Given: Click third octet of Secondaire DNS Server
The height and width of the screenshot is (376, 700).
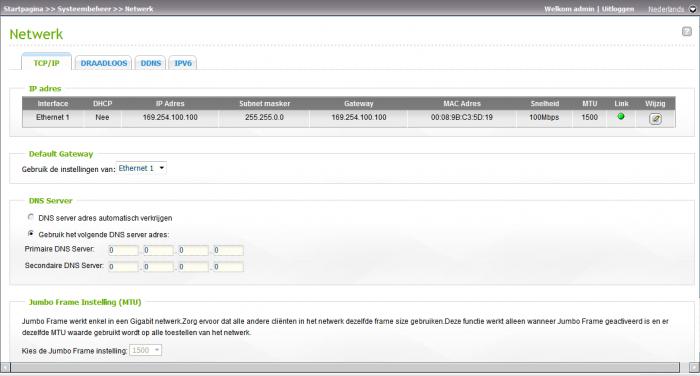Looking at the screenshot, I should pyautogui.click(x=193, y=267).
